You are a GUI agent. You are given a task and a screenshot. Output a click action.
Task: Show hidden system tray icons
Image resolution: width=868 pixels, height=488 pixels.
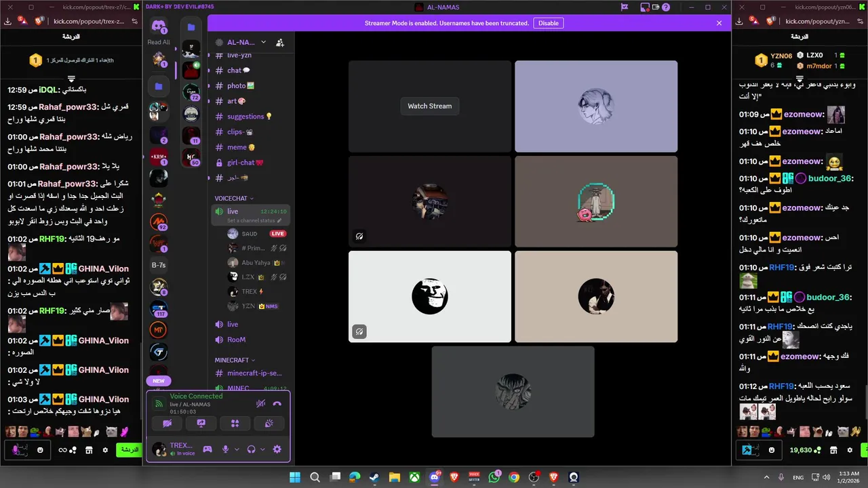[x=766, y=477]
